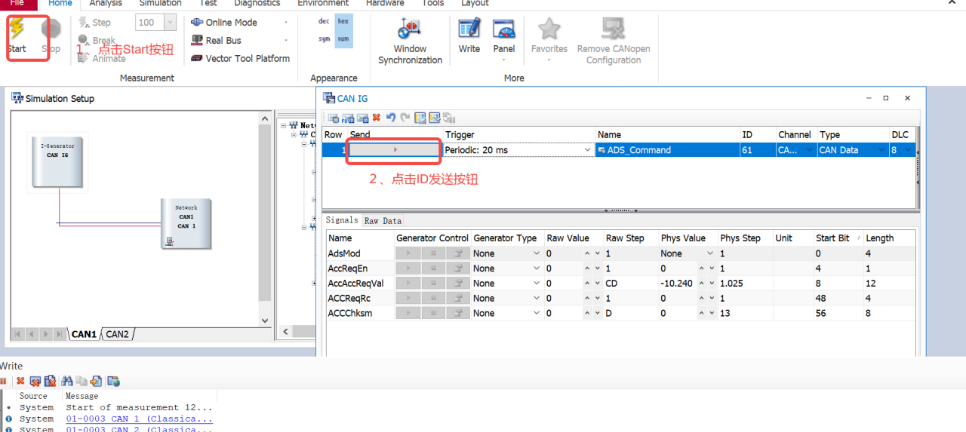966x432 pixels.
Task: Toggle hex number display format
Action: (343, 21)
